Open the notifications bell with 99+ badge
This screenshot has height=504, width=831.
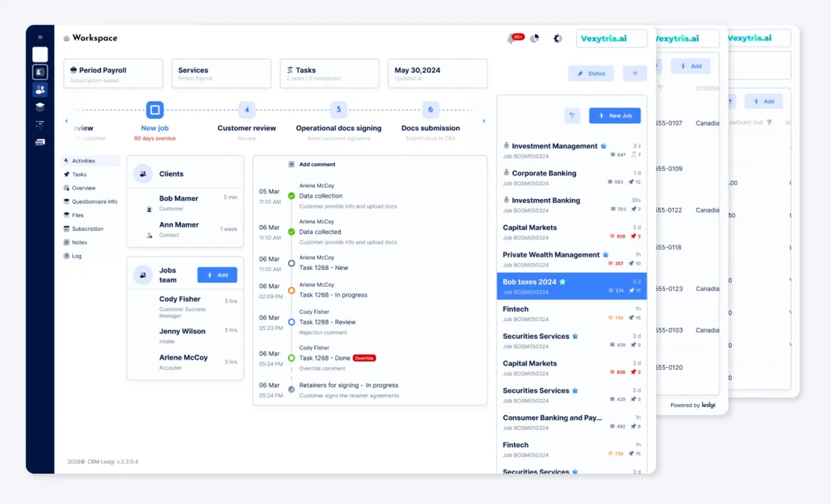(x=514, y=38)
